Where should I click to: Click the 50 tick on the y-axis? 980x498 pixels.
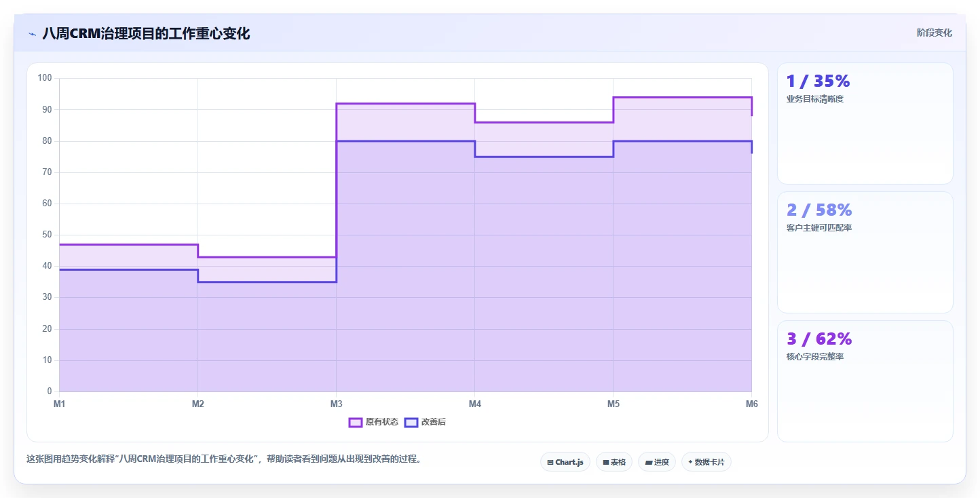point(47,235)
